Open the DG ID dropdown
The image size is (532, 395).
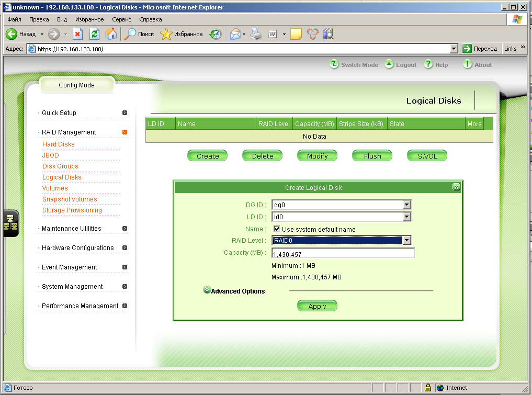pos(407,205)
